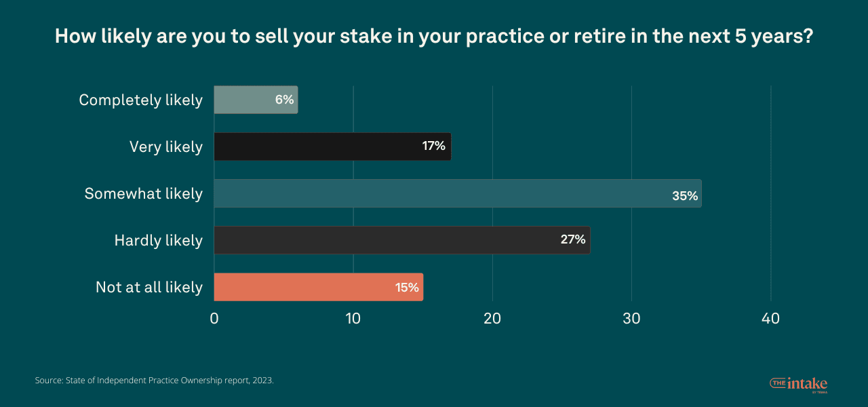Click the Somewhat likely label
Image resolution: width=868 pixels, height=407 pixels.
click(143, 194)
